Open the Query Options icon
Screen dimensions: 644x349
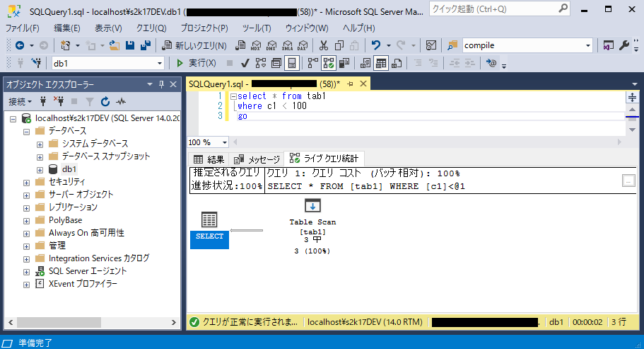click(x=276, y=63)
